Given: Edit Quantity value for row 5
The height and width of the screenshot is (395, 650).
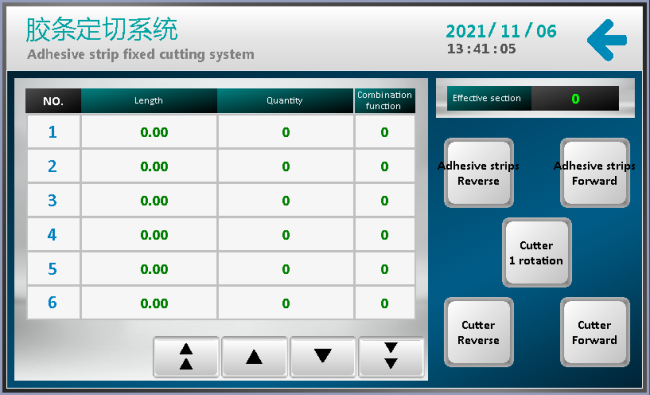Looking at the screenshot, I should click(286, 269).
